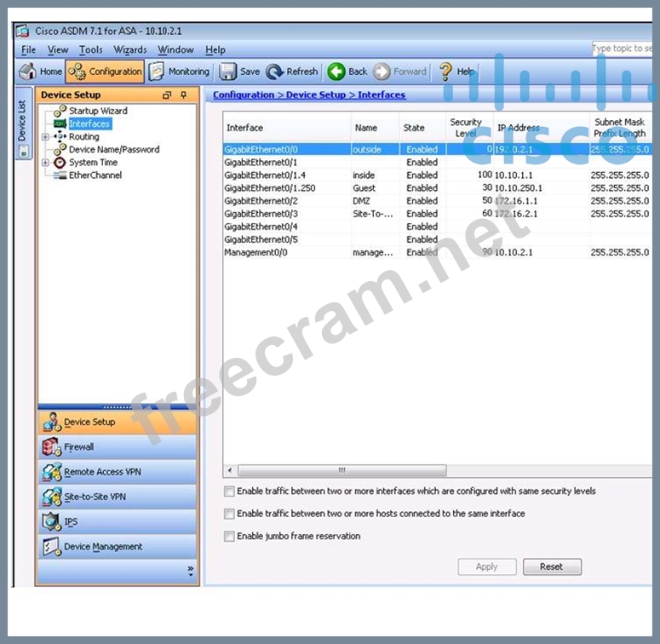660x644 pixels.
Task: Enable traffic between hosts on same interface
Action: point(229,514)
